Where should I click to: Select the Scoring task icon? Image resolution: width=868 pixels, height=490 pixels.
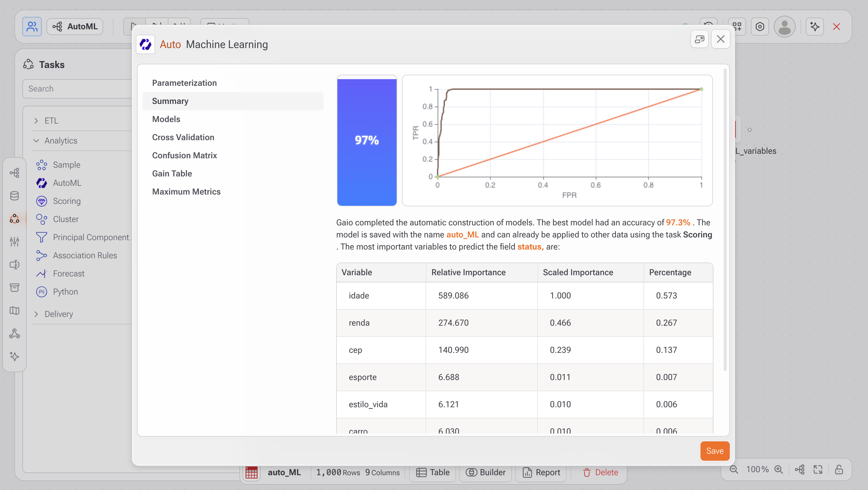(41, 201)
